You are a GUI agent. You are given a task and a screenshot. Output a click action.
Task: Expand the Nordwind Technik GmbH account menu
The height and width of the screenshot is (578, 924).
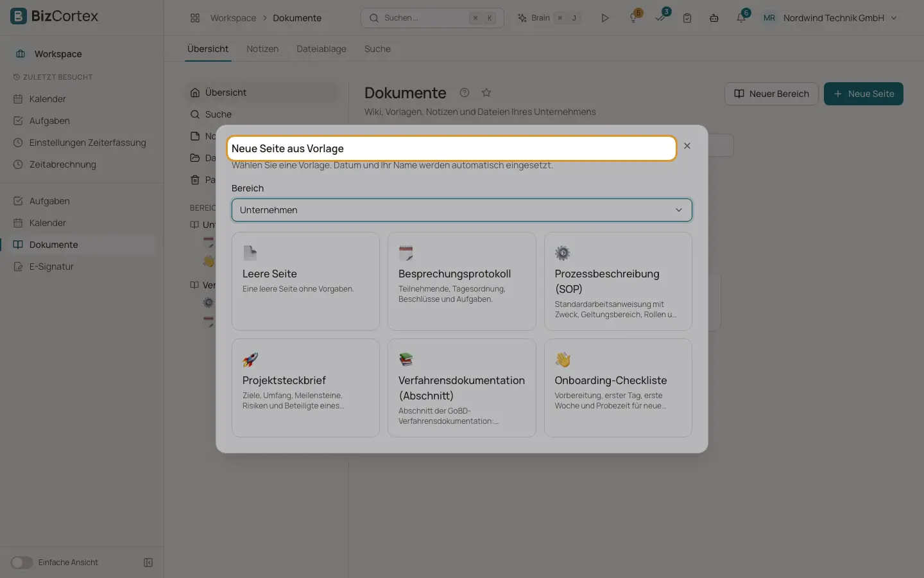(830, 18)
